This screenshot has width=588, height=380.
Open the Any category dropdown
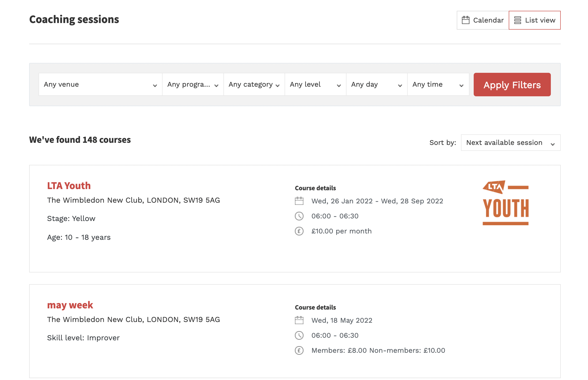click(254, 84)
